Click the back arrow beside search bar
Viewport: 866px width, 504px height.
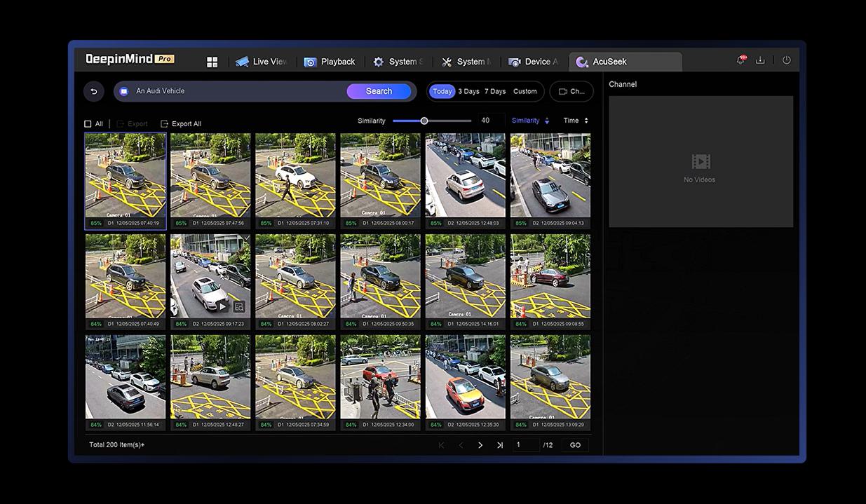click(94, 91)
